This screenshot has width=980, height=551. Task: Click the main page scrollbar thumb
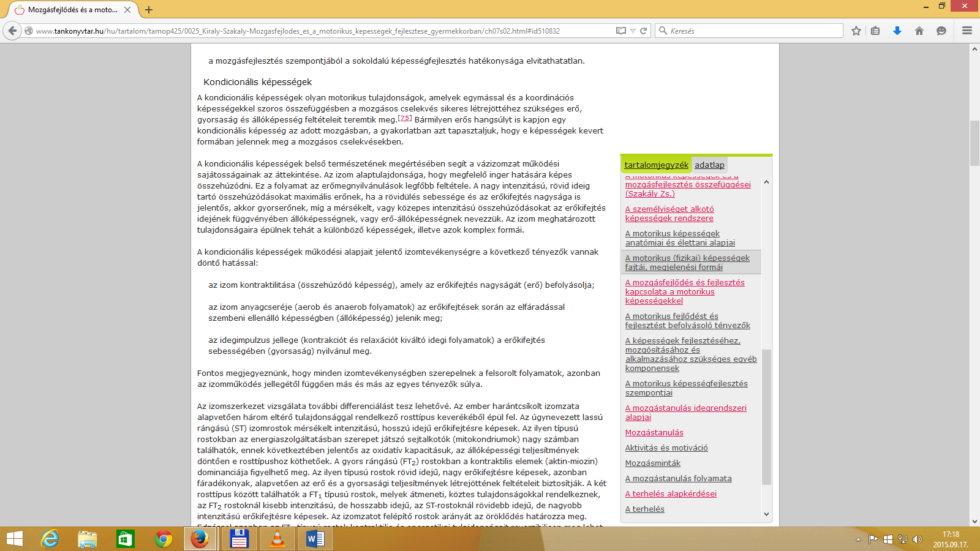[974, 143]
